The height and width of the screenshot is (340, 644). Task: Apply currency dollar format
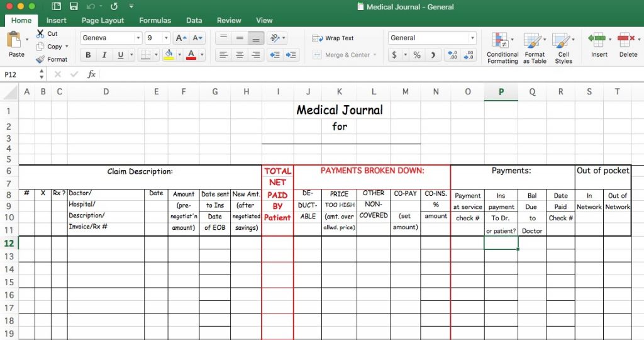(394, 55)
